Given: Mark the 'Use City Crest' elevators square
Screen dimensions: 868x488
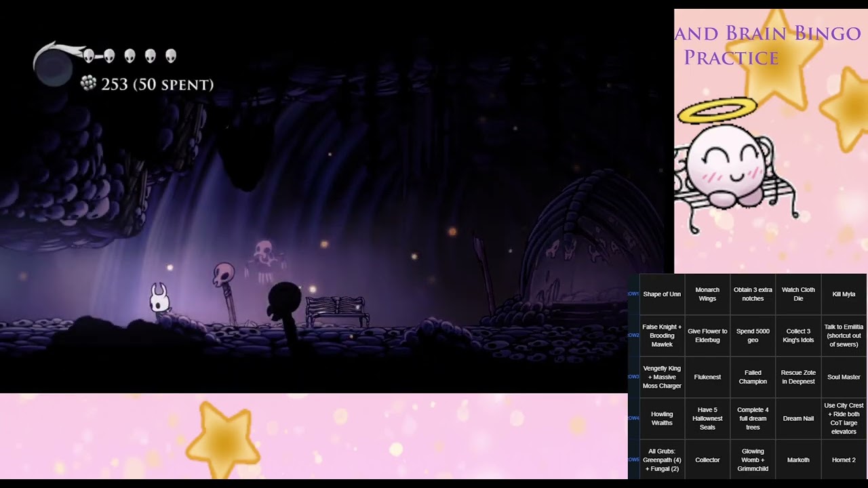Looking at the screenshot, I should tap(844, 419).
